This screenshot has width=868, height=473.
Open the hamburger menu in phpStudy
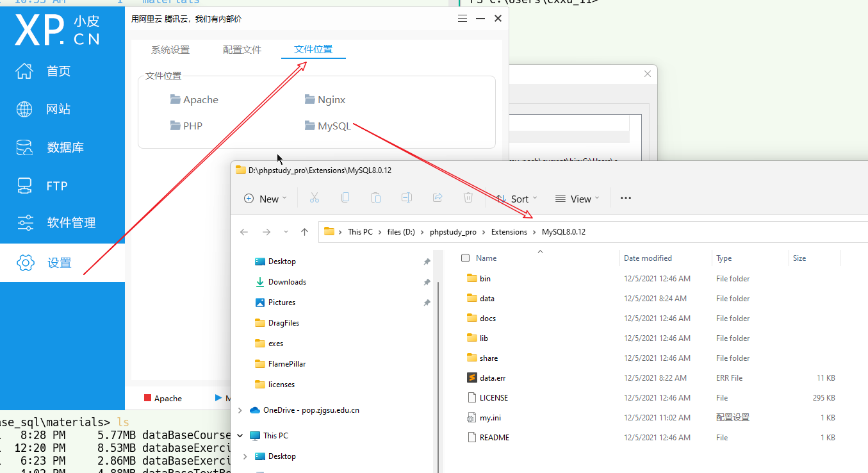463,18
